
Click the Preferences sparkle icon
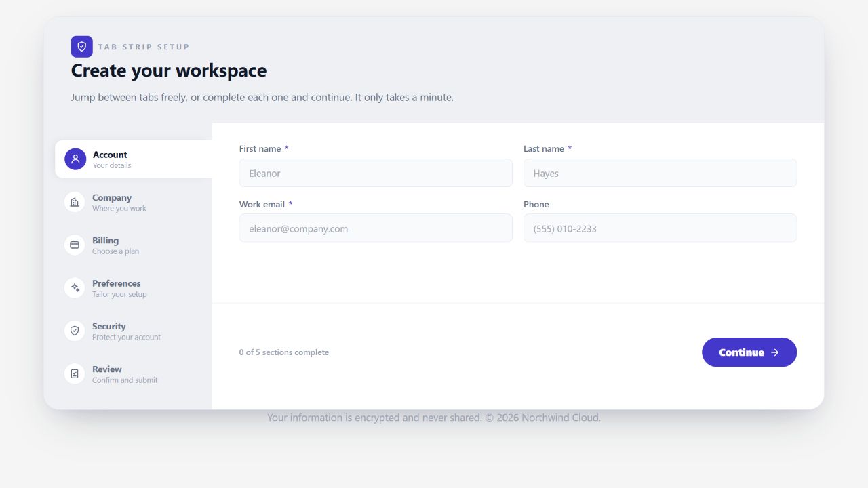pos(75,288)
